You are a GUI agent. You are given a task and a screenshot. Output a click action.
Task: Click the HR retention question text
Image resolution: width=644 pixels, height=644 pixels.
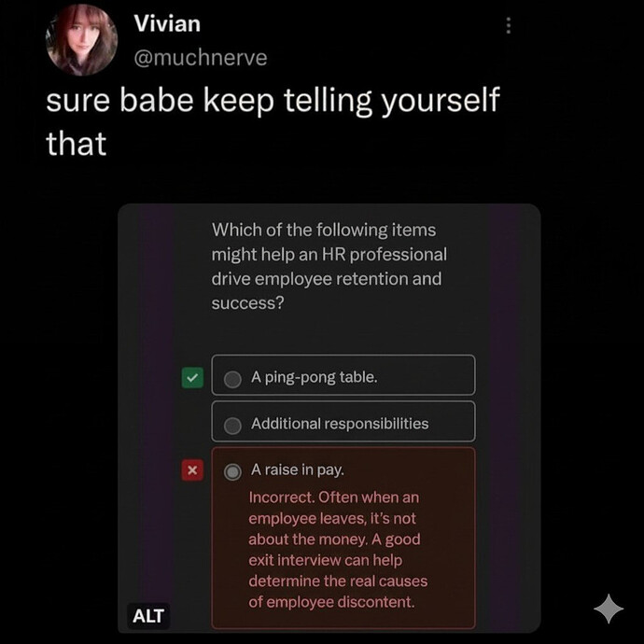329,267
